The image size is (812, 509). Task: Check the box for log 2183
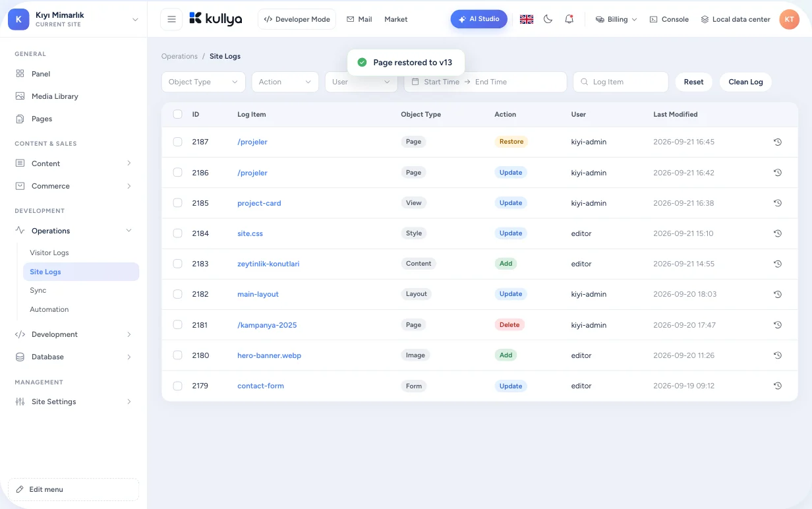coord(177,263)
